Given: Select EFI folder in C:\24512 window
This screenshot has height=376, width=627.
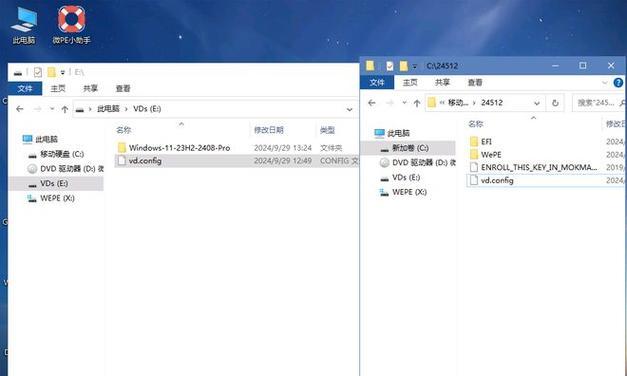Looking at the screenshot, I should pos(486,142).
